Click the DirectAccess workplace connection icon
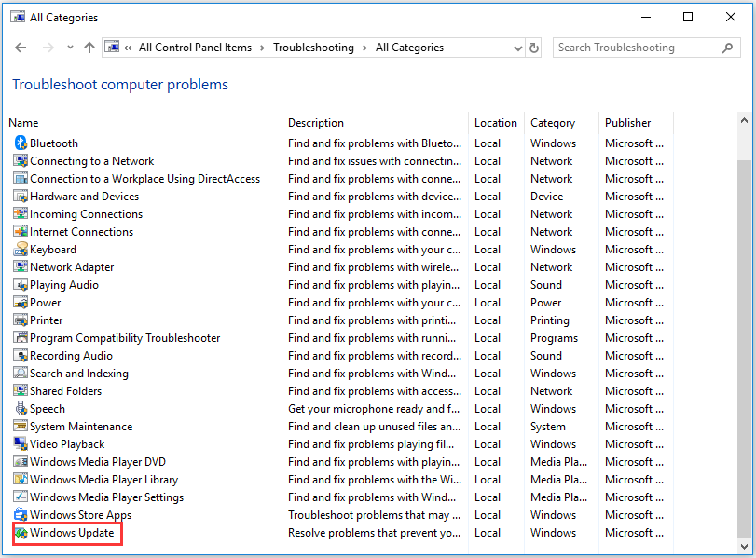The width and height of the screenshot is (756, 558). tap(21, 178)
